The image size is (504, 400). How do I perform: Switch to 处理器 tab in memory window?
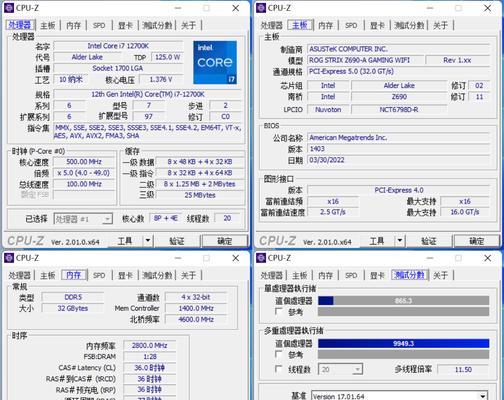20,275
